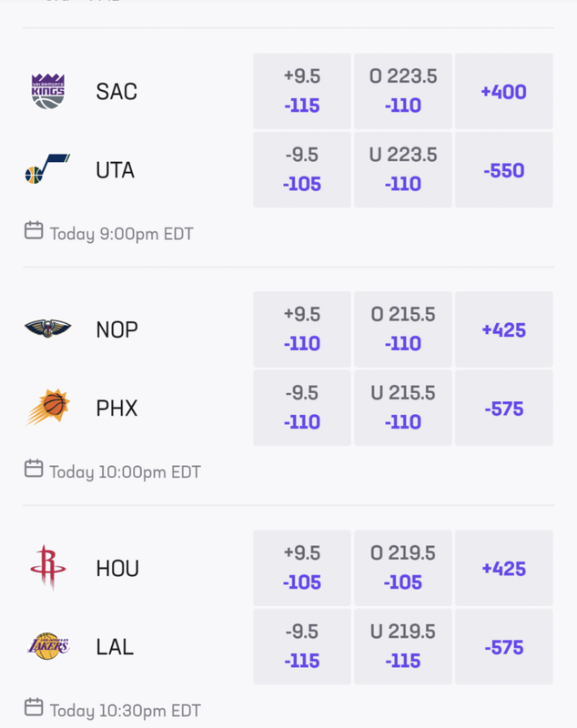Pick PHX -9.5 spread at -110

(302, 408)
